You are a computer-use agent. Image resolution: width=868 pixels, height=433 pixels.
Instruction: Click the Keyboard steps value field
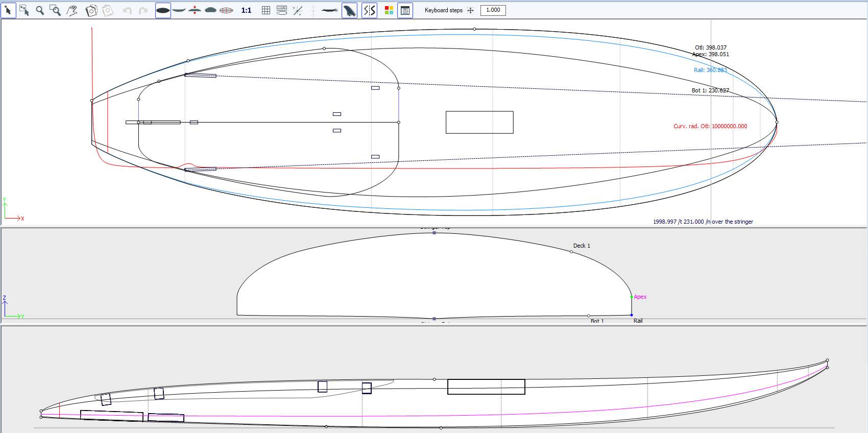point(493,10)
